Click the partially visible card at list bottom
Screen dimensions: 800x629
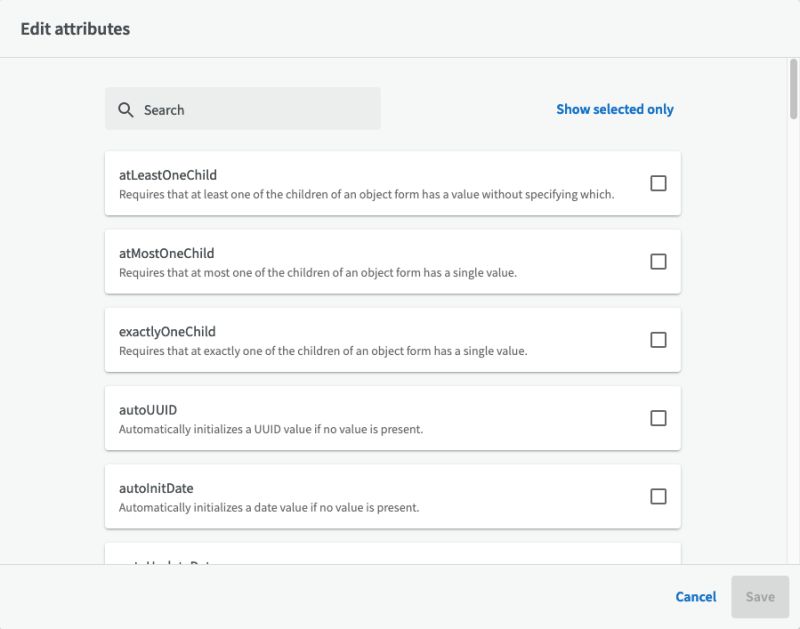(x=392, y=554)
